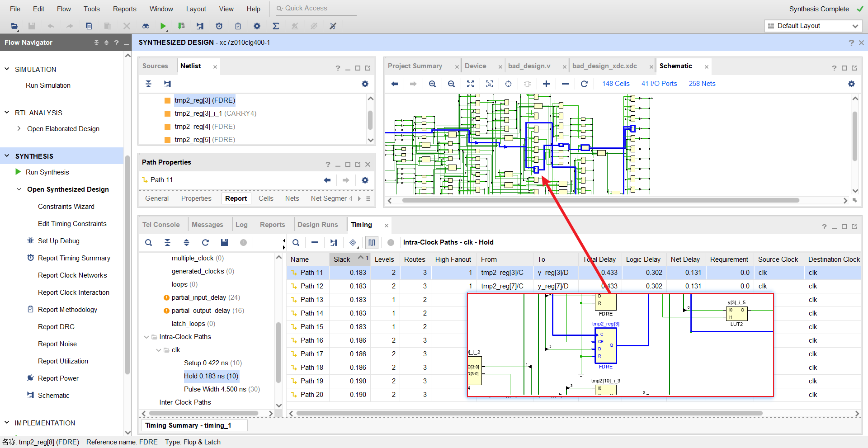Collapse the clk timing node

(x=158, y=350)
